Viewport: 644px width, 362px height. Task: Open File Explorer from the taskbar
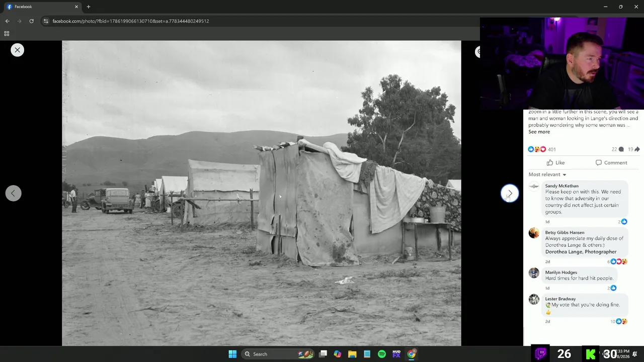pos(352,354)
